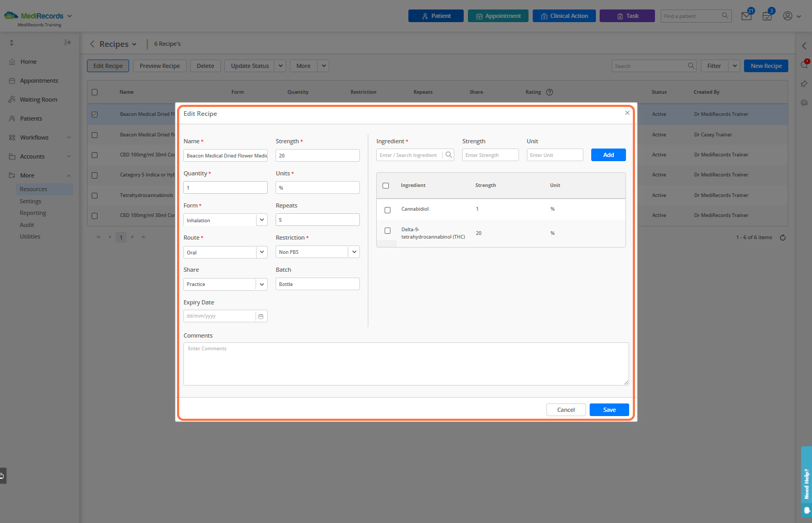Go back using the Recipes arrow
Viewport: 812px width, 523px height.
tap(92, 44)
